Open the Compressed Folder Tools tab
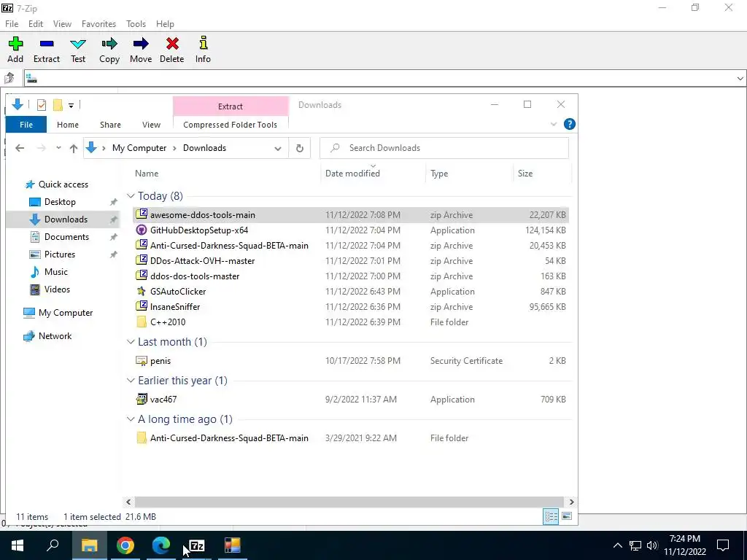The width and height of the screenshot is (747, 560). [230, 125]
